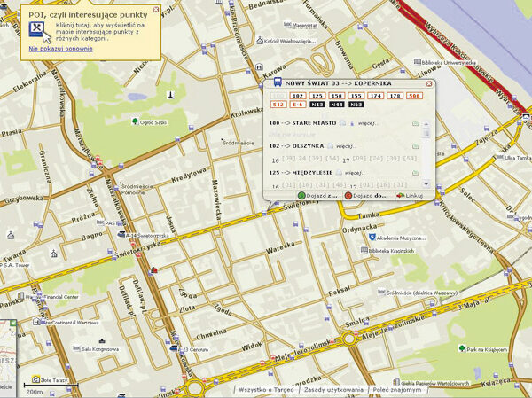Select bus line 102 chip
This screenshot has height=398, width=532.
[x=297, y=94]
